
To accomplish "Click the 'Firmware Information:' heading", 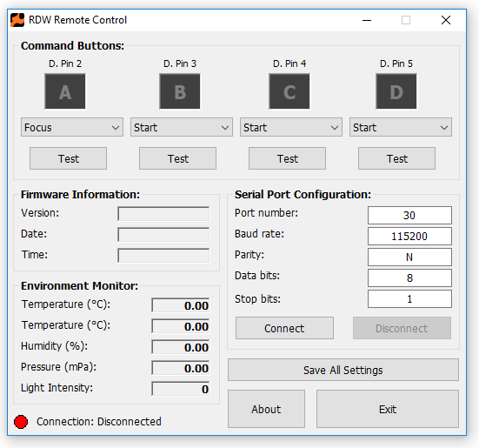I will point(80,195).
